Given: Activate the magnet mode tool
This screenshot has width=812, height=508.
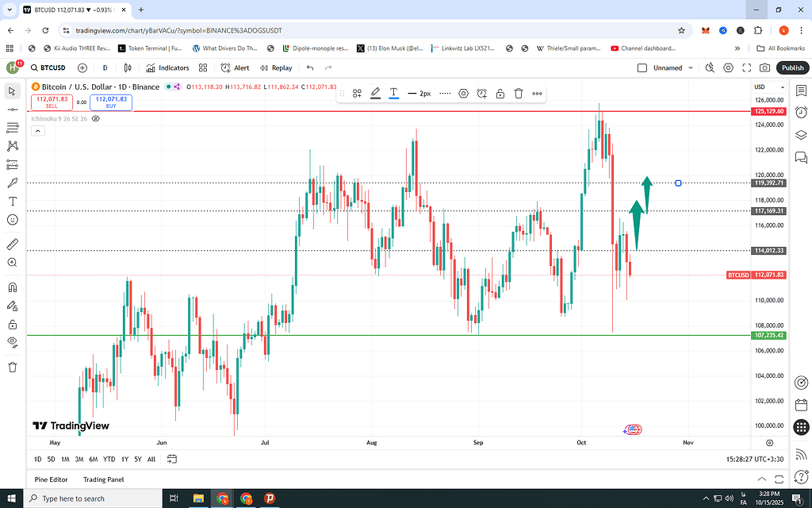Looking at the screenshot, I should (12, 287).
